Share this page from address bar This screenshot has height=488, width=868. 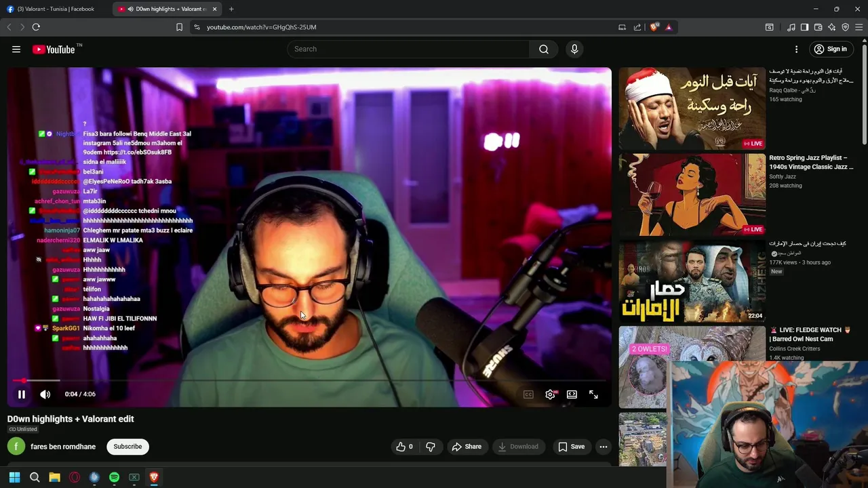pos(637,27)
